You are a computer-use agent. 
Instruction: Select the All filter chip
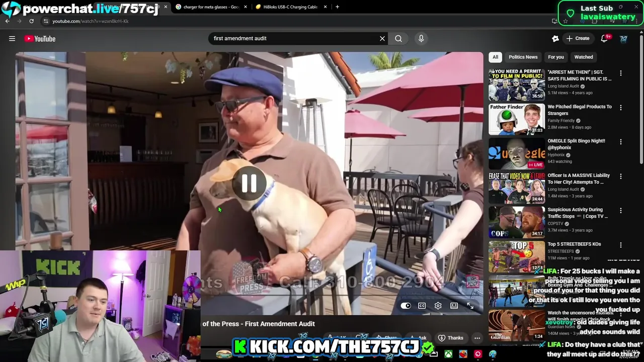496,57
